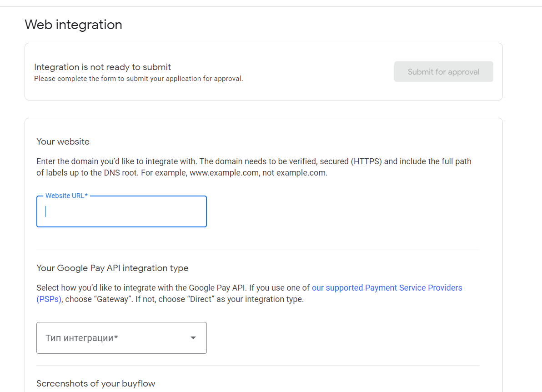542x392 pixels.
Task: Click the Тип интеграции* placeholder text
Action: click(82, 338)
